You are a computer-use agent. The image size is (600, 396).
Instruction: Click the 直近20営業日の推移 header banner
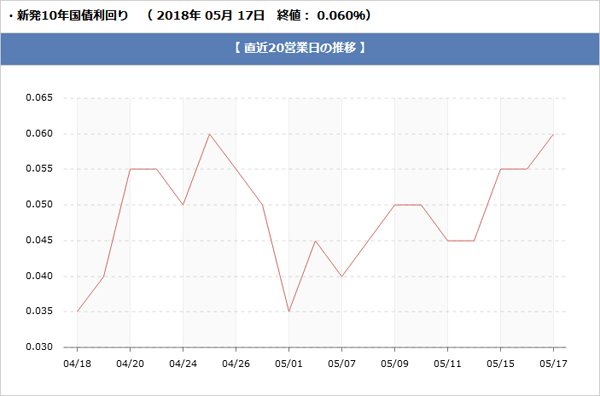(x=300, y=49)
